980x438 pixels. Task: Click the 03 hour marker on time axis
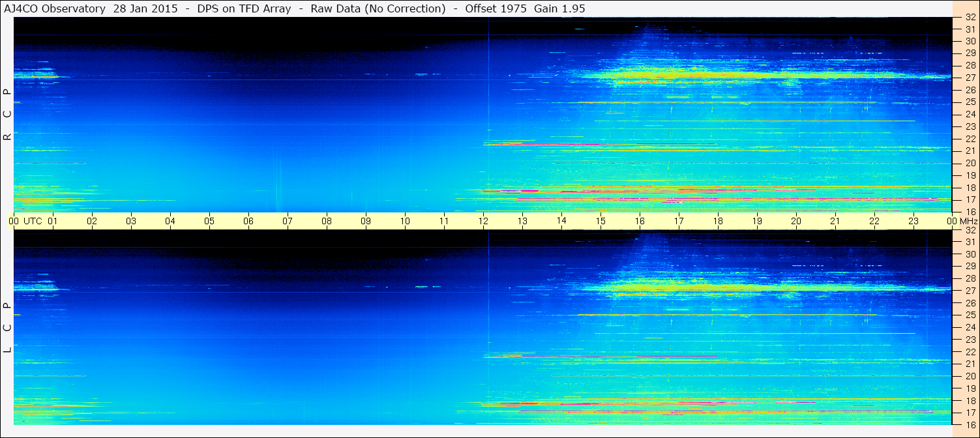(131, 221)
